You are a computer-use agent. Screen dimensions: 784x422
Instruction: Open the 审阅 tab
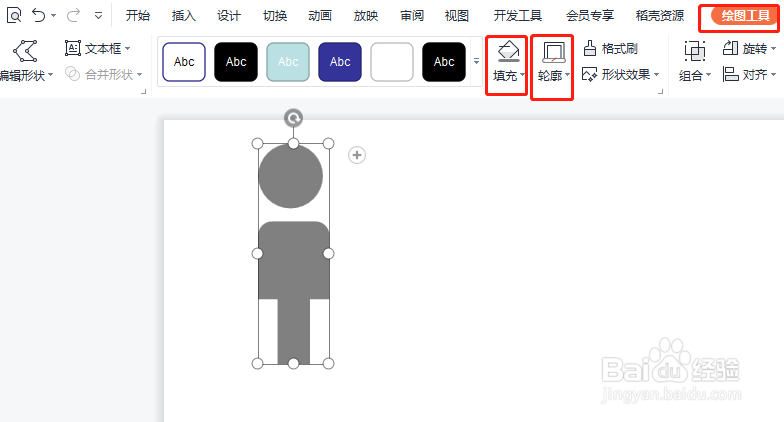point(412,16)
